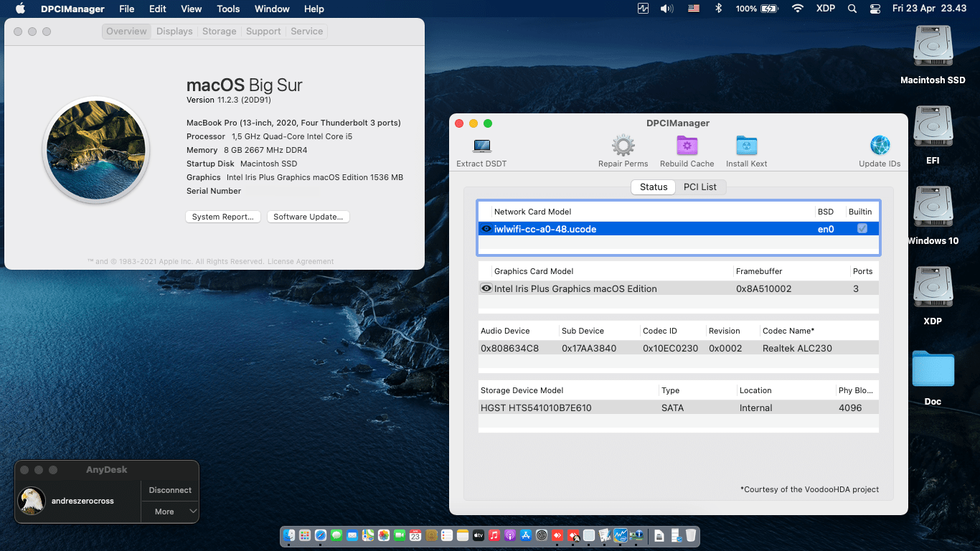Switch to the Service tab
This screenshot has width=980, height=551.
click(x=306, y=32)
